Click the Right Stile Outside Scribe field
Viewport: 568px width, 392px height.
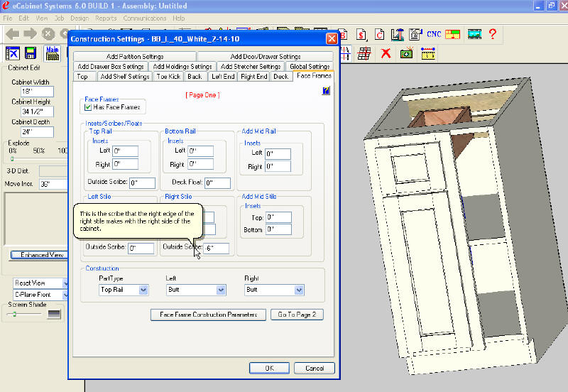(x=216, y=248)
